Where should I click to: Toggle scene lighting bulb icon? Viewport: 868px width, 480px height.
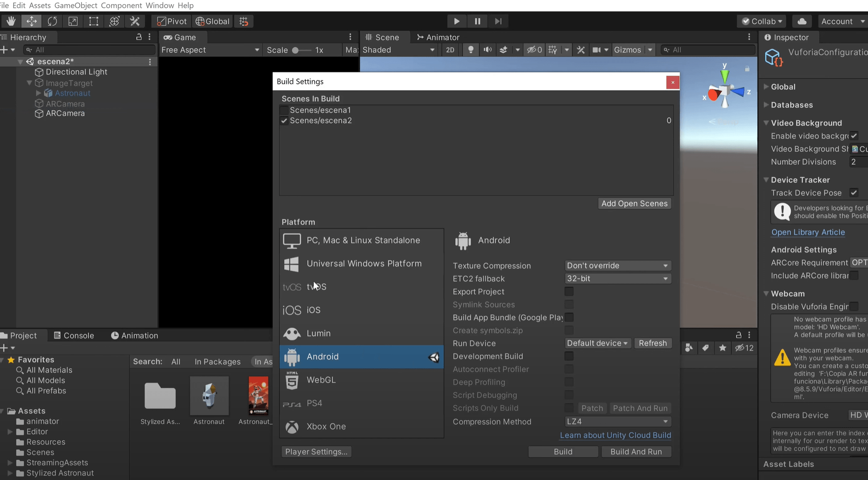(471, 50)
